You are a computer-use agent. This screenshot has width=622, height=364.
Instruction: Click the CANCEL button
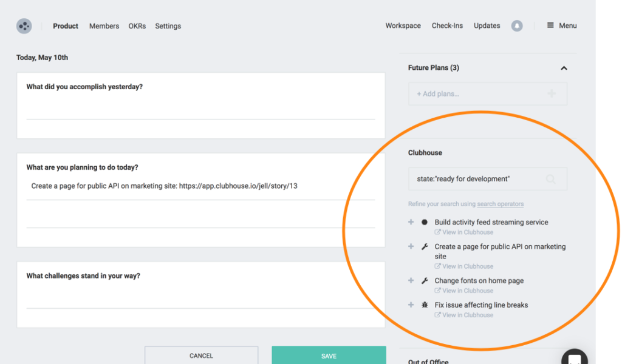[x=201, y=356]
